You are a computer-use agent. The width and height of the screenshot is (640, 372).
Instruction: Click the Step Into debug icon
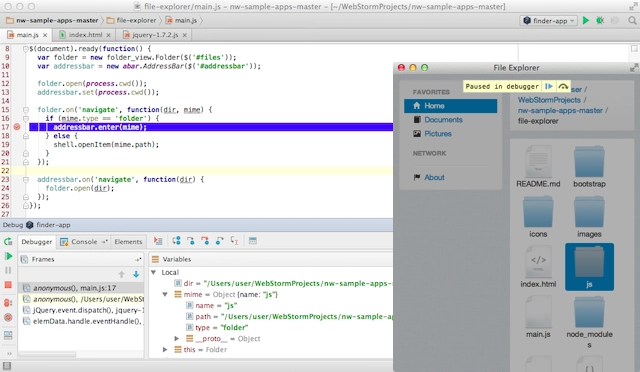tap(191, 241)
